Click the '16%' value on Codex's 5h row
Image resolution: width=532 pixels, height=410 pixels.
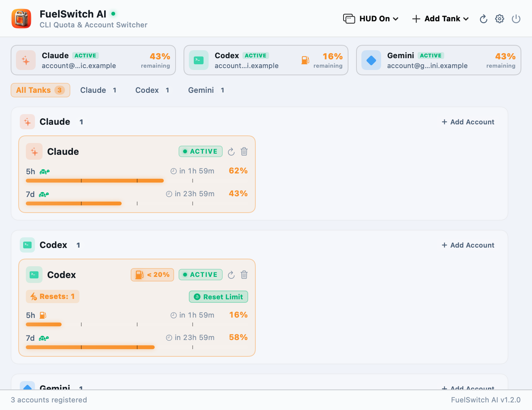[x=238, y=315]
